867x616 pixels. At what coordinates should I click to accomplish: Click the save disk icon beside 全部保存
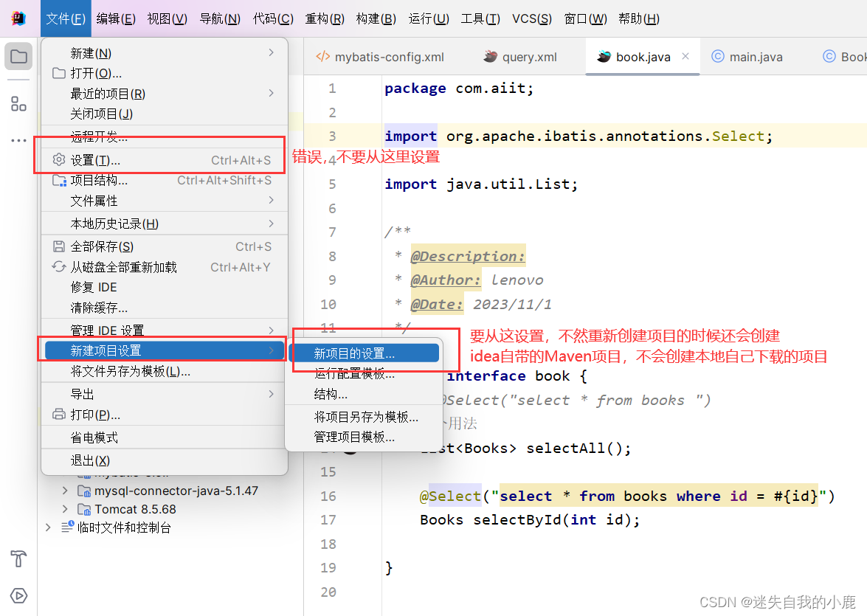click(59, 246)
